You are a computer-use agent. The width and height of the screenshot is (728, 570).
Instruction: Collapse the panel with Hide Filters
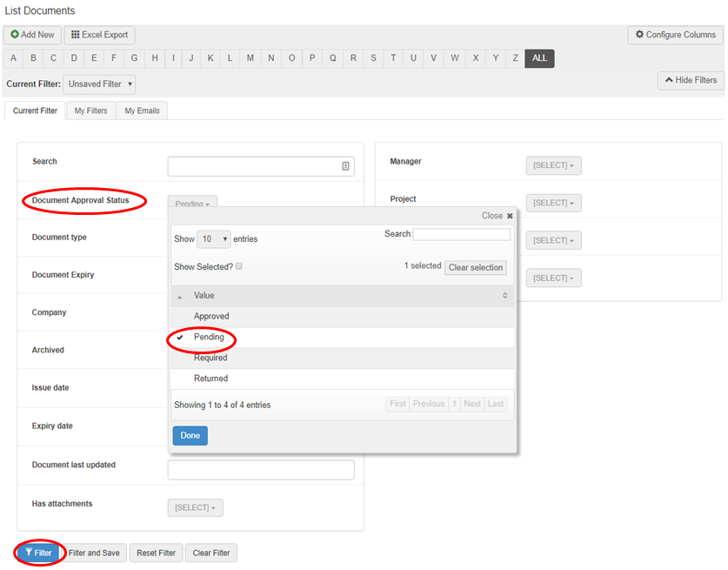point(691,80)
